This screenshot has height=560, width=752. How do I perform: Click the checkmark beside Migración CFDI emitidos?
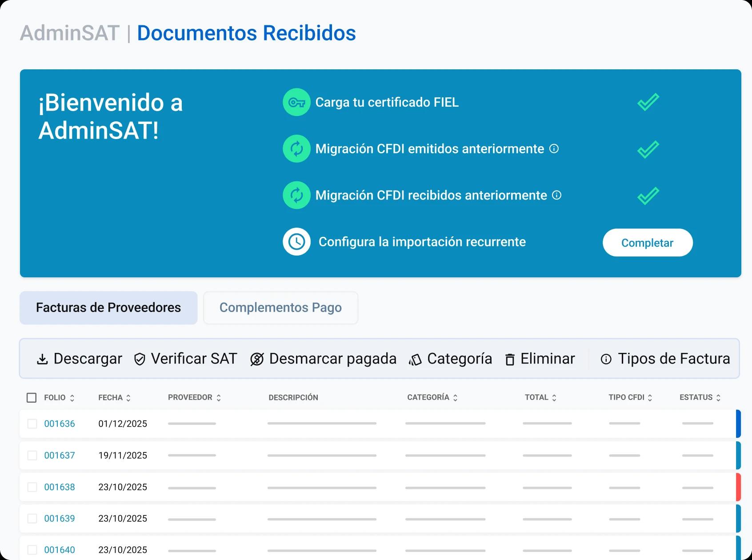tap(648, 149)
